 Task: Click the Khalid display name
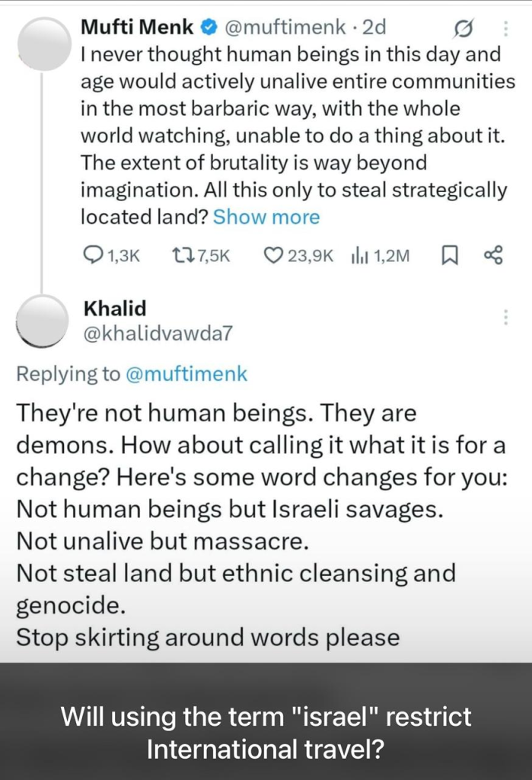(114, 308)
